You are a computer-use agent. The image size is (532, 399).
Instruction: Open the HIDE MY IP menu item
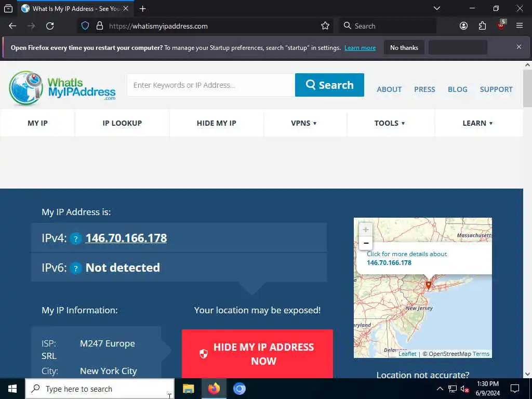pos(217,123)
